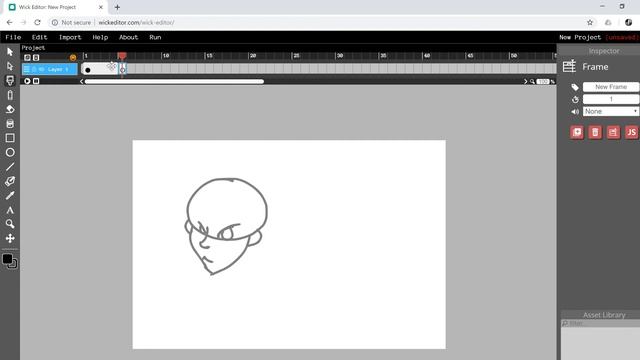Select the Zoom tool
The height and width of the screenshot is (360, 640).
point(10,224)
